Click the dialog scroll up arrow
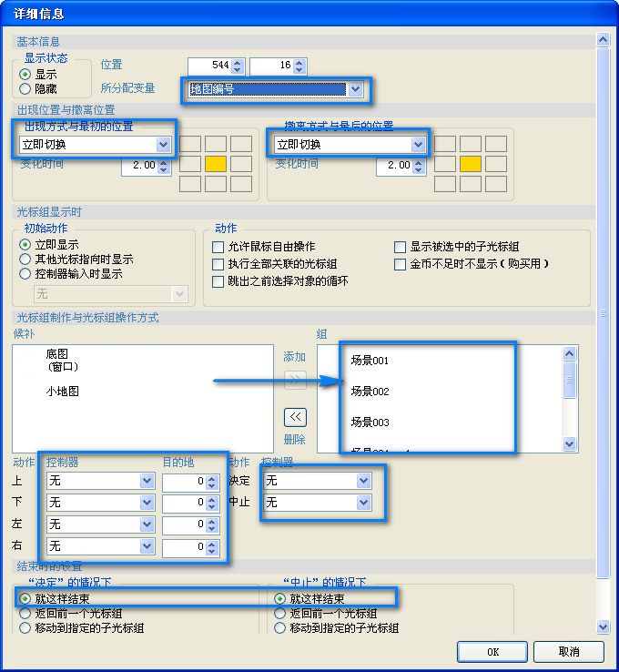The image size is (619, 672). (x=604, y=40)
